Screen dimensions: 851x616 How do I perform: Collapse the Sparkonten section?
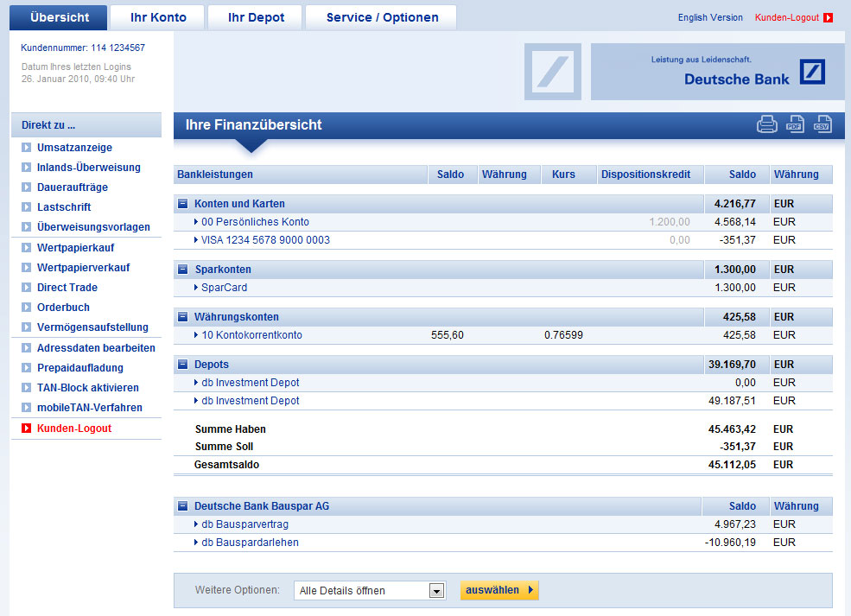coord(183,270)
